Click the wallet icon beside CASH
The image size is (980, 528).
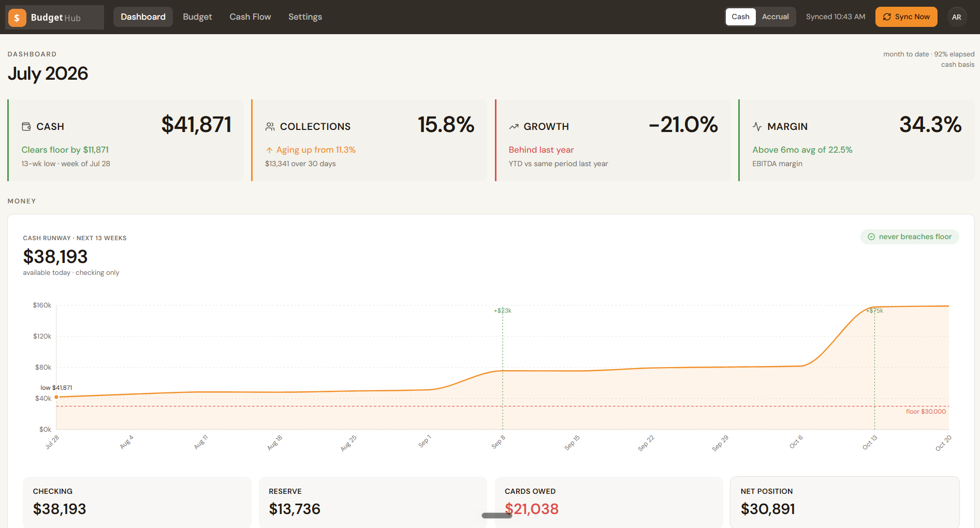click(x=26, y=126)
